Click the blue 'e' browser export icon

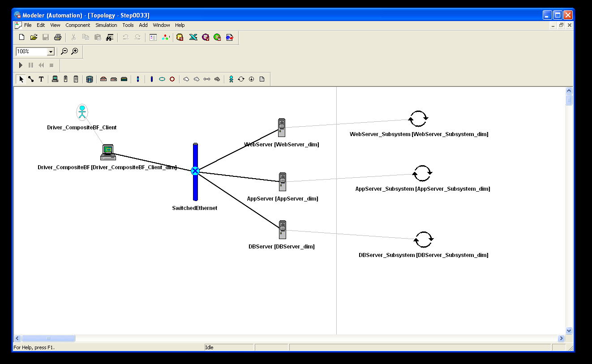(230, 37)
